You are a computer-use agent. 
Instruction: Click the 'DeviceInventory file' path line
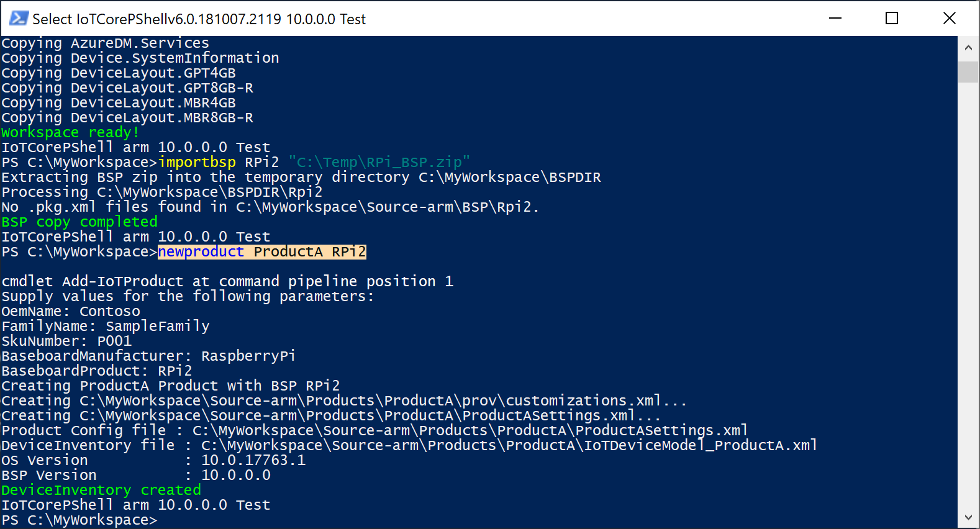pyautogui.click(x=409, y=445)
